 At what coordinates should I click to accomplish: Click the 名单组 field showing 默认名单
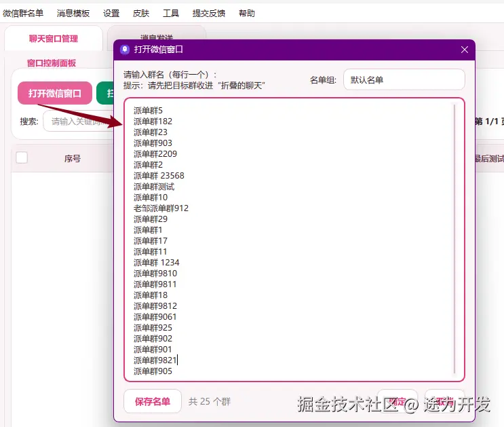click(404, 80)
